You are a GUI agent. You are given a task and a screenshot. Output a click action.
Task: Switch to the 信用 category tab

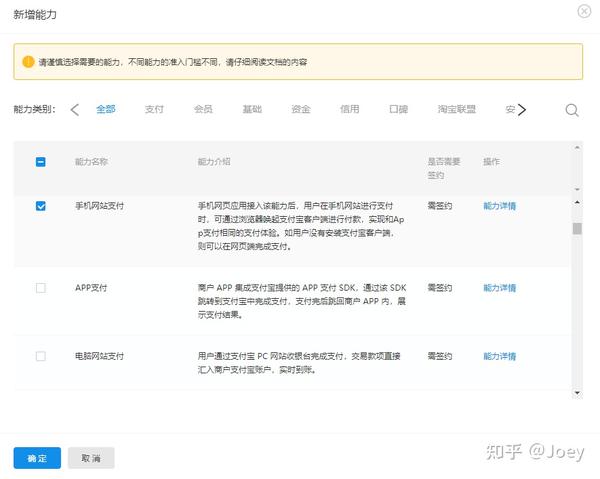pyautogui.click(x=350, y=109)
